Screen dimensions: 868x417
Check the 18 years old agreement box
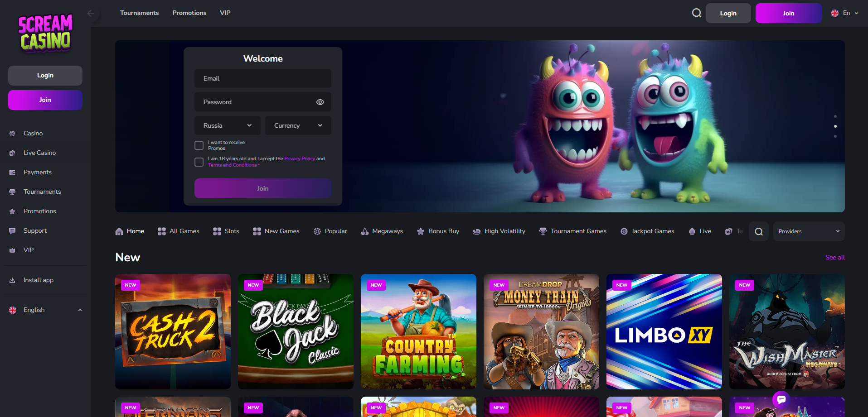199,162
